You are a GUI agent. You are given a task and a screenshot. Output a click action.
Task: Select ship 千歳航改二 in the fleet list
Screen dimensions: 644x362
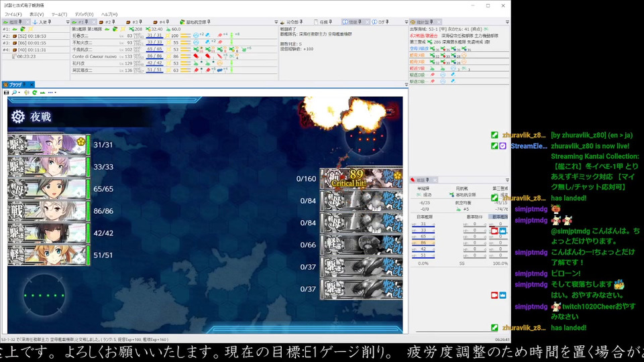point(83,50)
